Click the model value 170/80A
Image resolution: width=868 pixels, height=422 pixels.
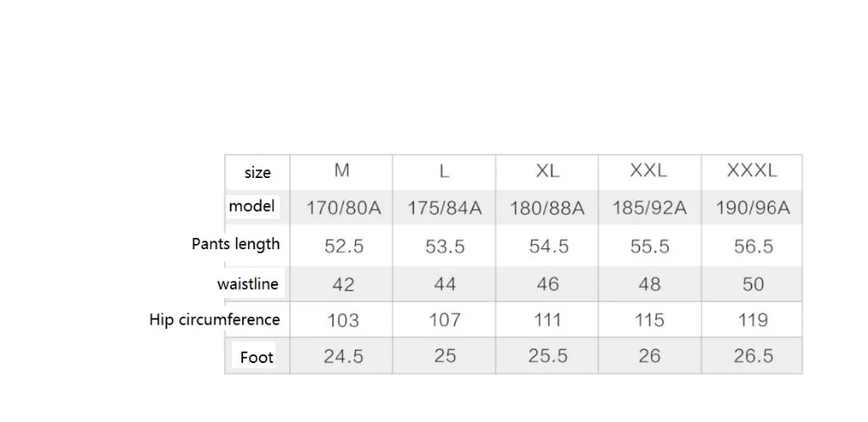[x=344, y=208]
